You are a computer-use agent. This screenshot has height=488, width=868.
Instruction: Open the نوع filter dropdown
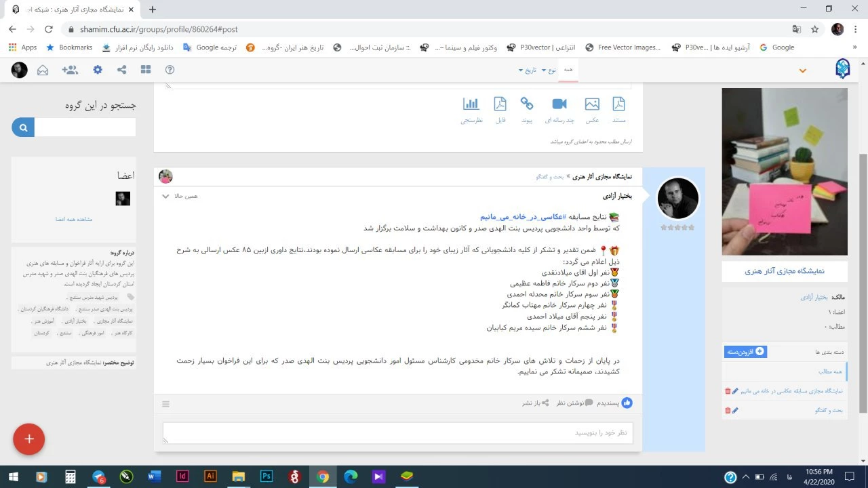tap(549, 70)
